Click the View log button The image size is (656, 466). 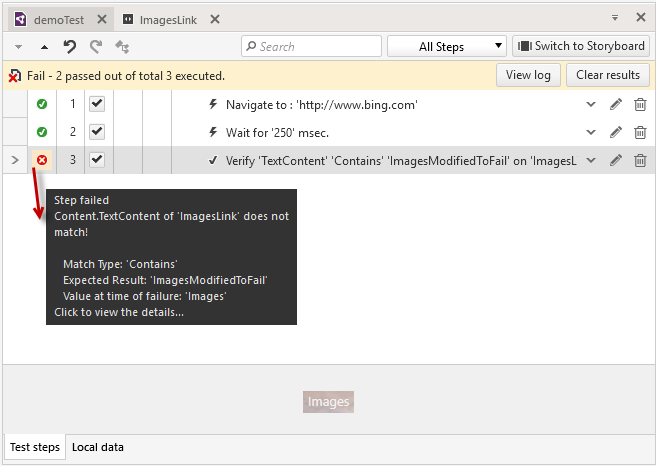(528, 75)
